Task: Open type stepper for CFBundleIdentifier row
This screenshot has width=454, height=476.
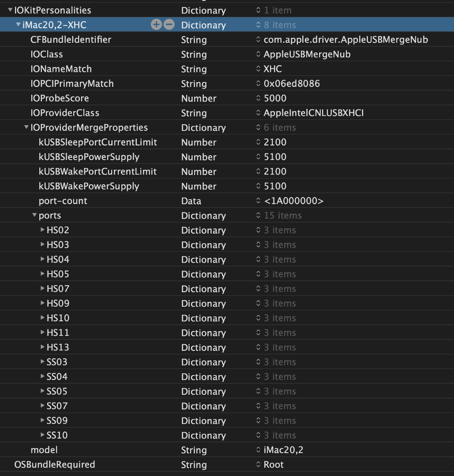Action: coord(258,40)
